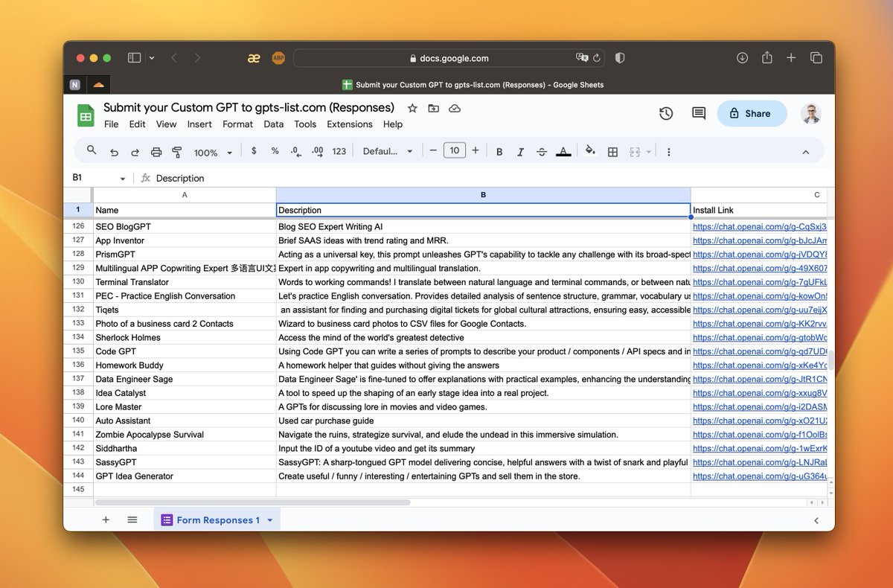893x588 pixels.
Task: Format as currency
Action: pyautogui.click(x=254, y=151)
